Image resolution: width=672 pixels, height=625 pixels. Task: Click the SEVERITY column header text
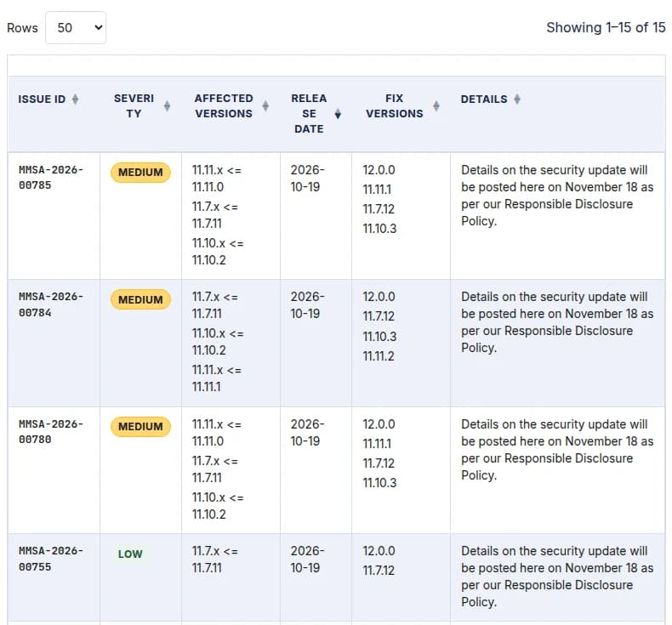134,105
